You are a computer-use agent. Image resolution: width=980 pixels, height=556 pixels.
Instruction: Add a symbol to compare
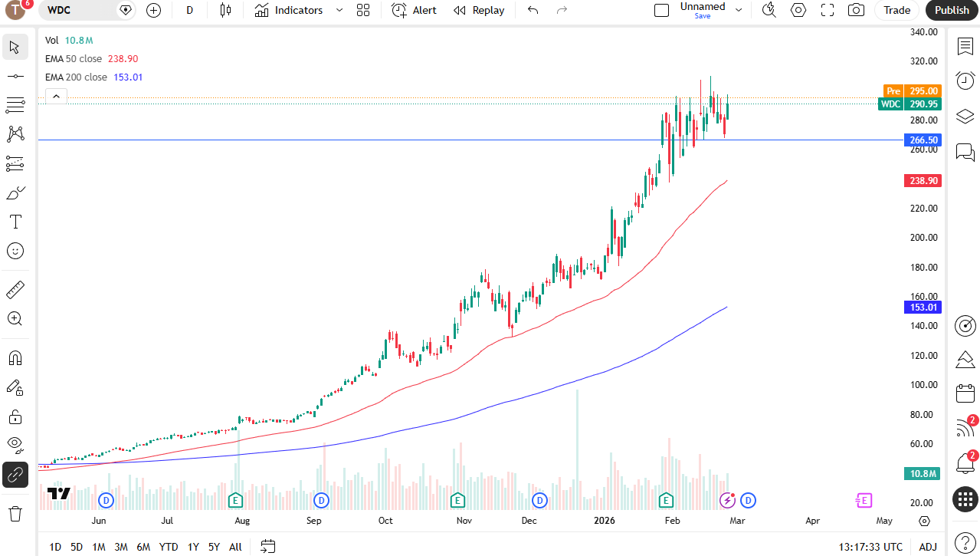153,10
